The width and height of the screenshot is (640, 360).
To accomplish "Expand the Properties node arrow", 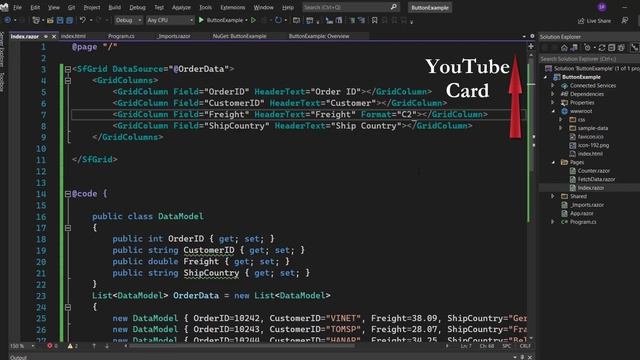I will [x=553, y=103].
